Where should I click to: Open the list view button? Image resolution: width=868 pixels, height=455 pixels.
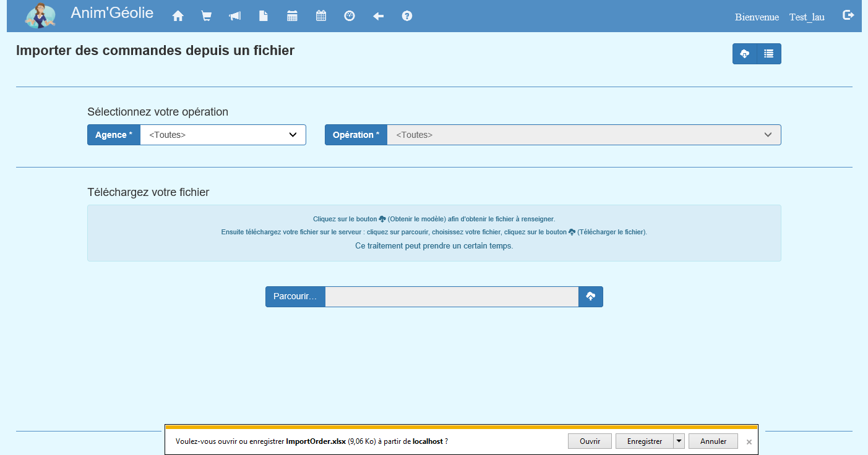[x=769, y=54]
